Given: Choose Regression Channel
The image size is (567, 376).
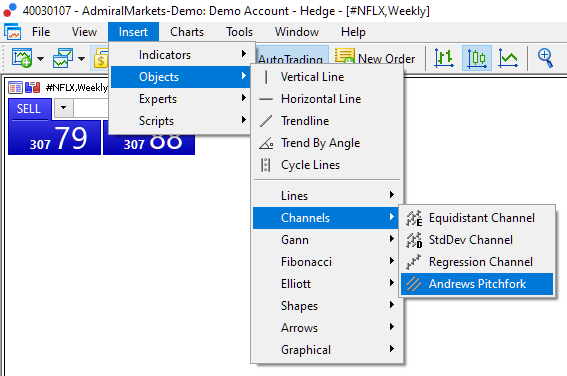Looking at the screenshot, I should 477,262.
